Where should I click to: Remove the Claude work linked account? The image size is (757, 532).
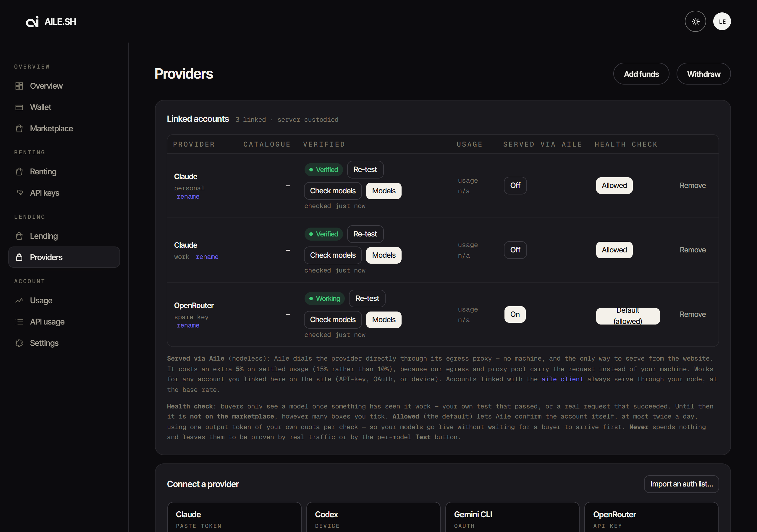coord(692,250)
